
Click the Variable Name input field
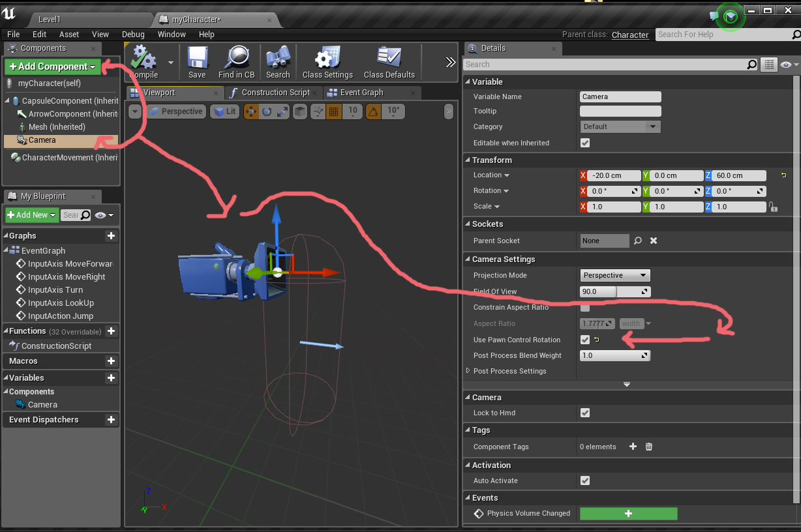(x=620, y=96)
